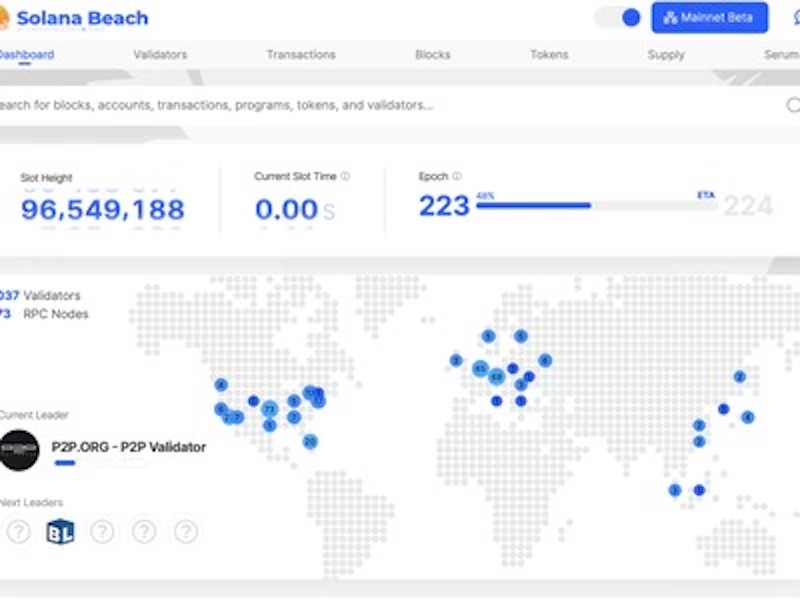Click the Epoch info icon
Viewport: 800px width, 600px height.
(457, 176)
